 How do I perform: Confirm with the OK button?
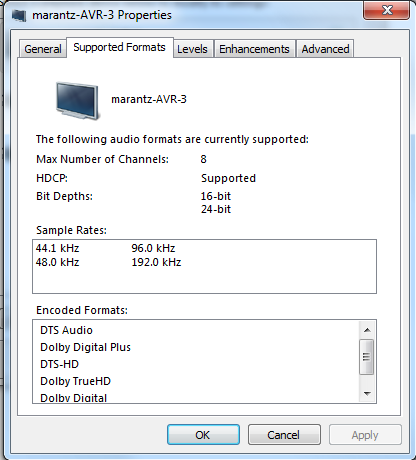[x=203, y=435]
